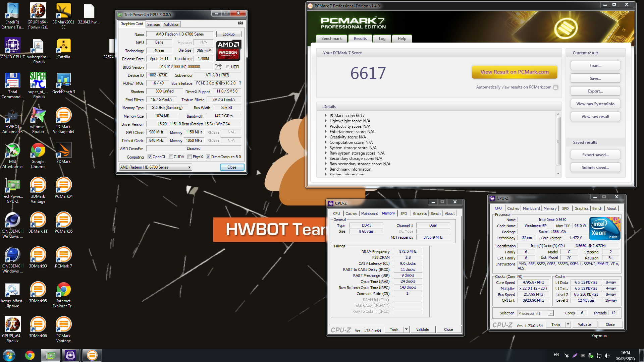Click View raw SystemInfo button
This screenshot has height=362, width=644.
click(595, 104)
